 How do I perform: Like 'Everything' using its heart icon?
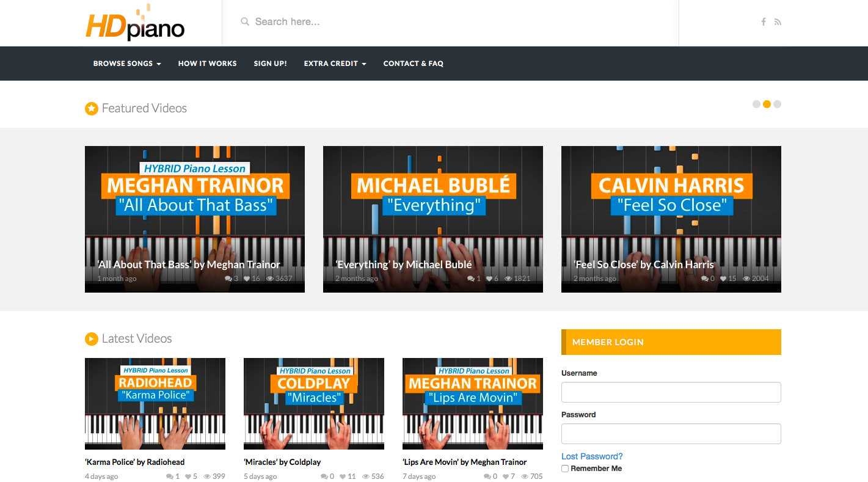[x=490, y=279]
